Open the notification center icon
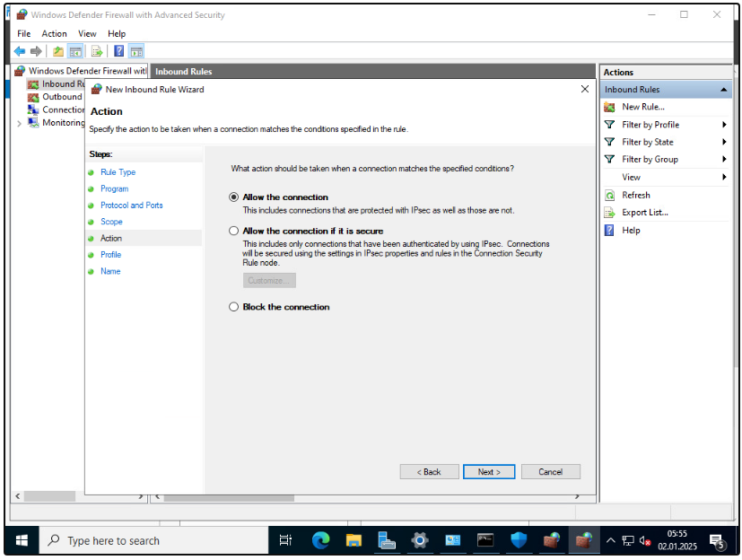 coord(717,540)
